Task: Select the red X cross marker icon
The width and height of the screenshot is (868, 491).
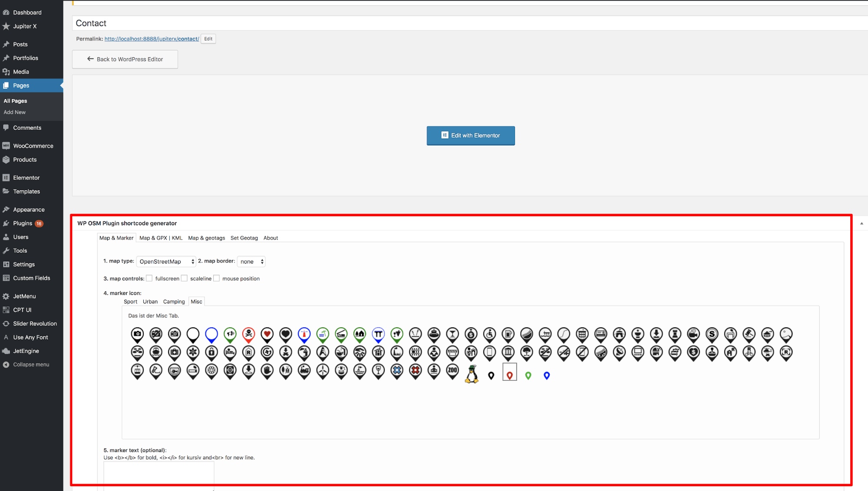Action: coord(416,371)
